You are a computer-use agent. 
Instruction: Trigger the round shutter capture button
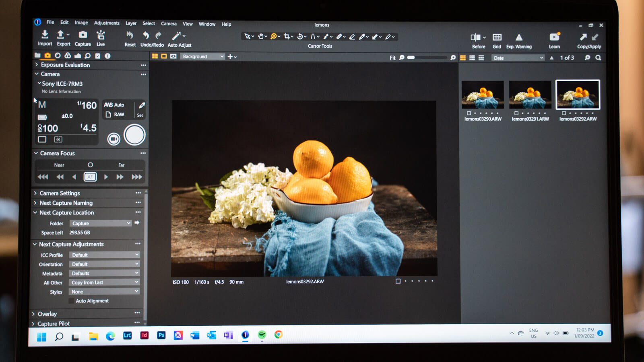tap(134, 135)
